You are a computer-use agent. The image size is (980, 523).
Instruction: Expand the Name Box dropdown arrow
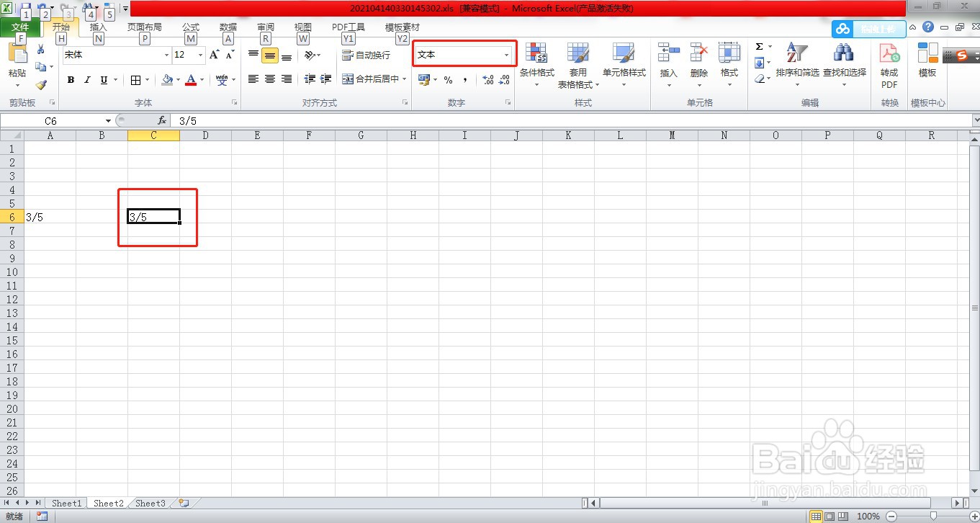[108, 121]
